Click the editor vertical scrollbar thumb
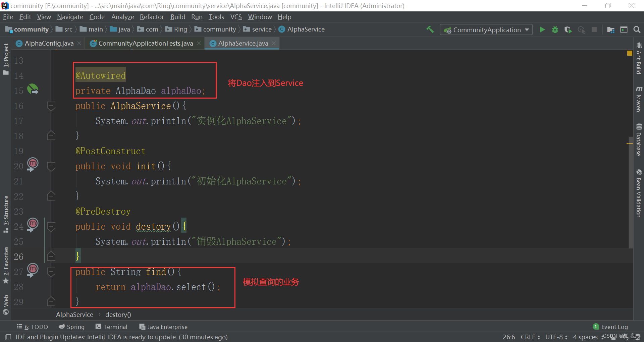This screenshot has width=644, height=342. (630, 193)
